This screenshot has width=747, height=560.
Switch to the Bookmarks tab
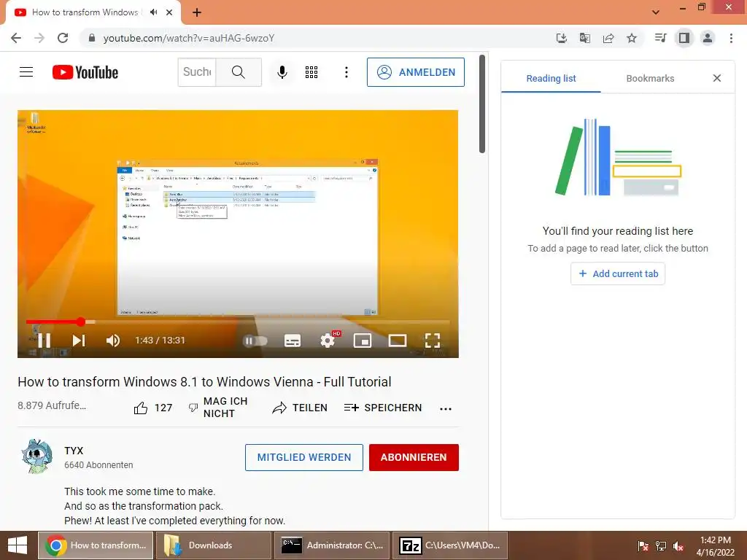650,79
